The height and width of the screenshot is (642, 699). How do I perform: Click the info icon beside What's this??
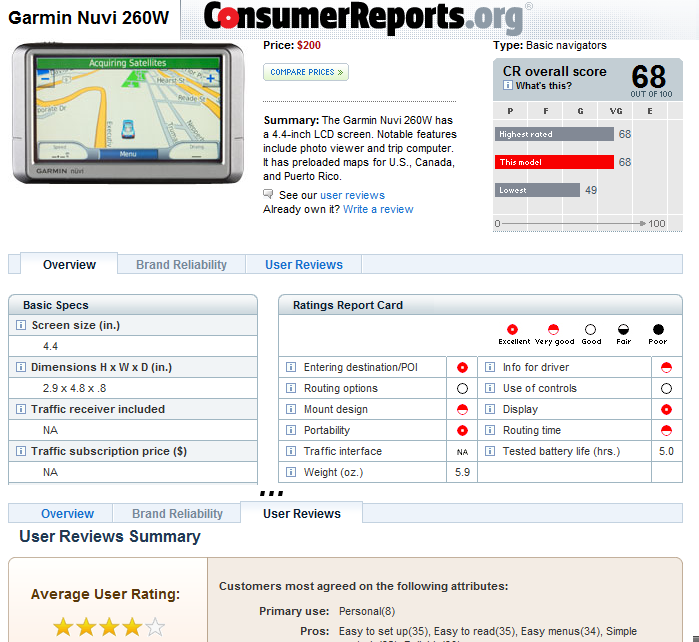pyautogui.click(x=508, y=85)
